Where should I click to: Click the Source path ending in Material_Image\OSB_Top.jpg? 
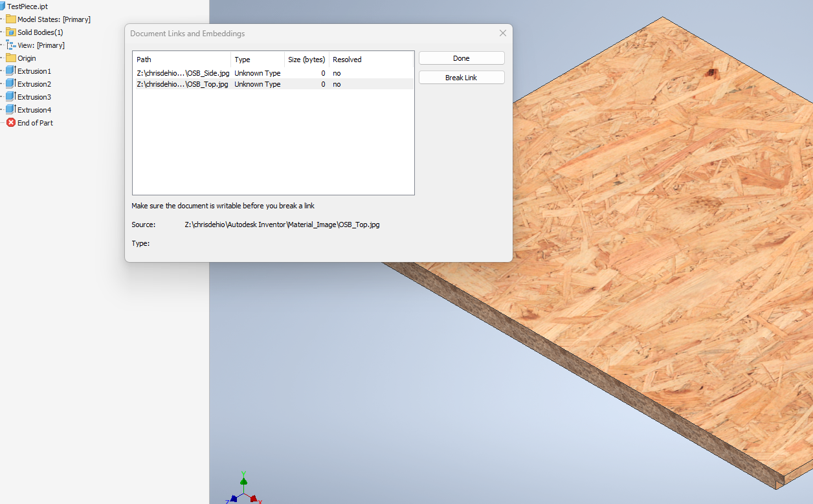[282, 225]
